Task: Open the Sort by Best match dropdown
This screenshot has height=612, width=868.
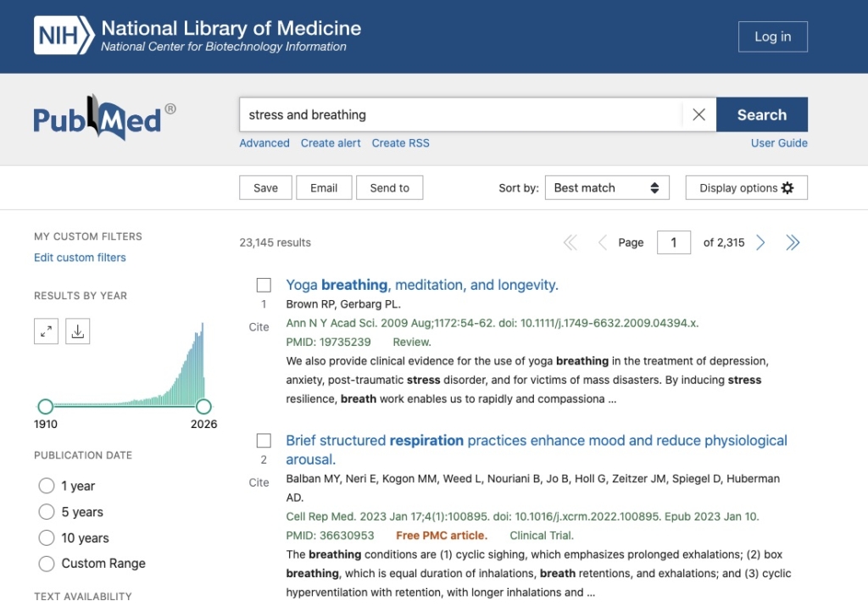Action: click(606, 188)
